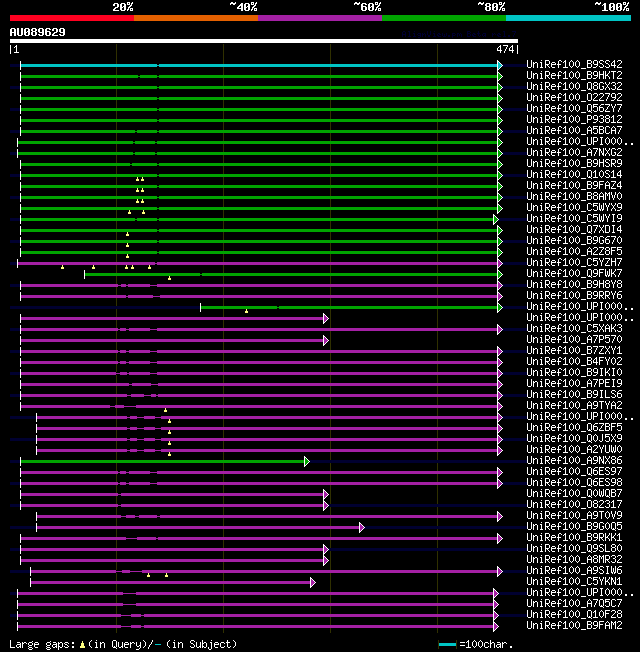Click the cyan ~100% legend segment
Image resolution: width=640 pixels, height=652 pixels.
[x=568, y=18]
